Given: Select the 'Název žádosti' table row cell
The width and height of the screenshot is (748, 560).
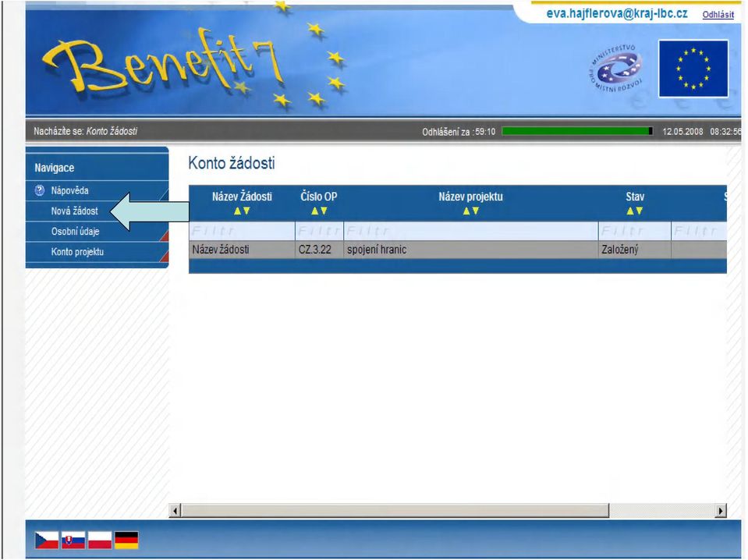Looking at the screenshot, I should pos(242,250).
